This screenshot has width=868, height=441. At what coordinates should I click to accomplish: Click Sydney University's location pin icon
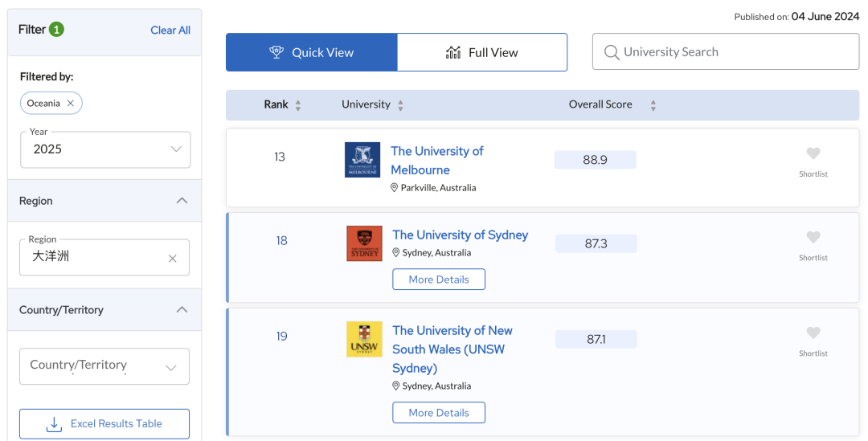pos(395,252)
